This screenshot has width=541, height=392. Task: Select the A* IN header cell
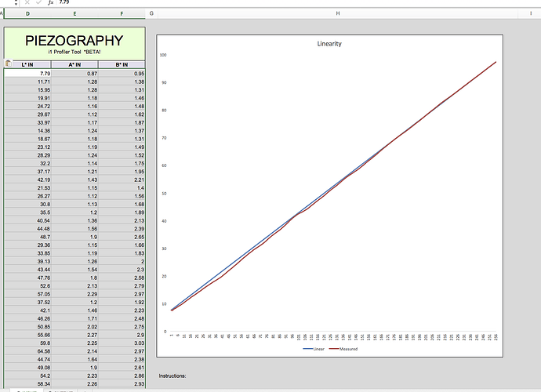tap(74, 64)
